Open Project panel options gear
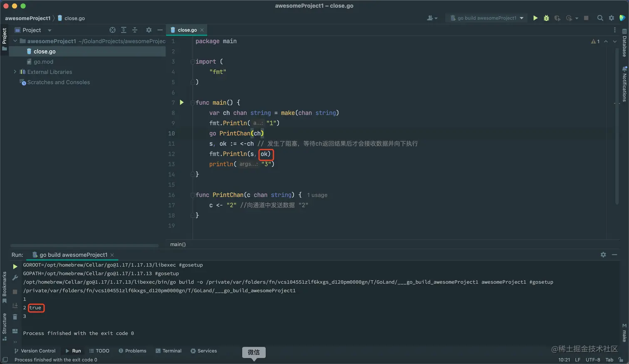 (149, 30)
